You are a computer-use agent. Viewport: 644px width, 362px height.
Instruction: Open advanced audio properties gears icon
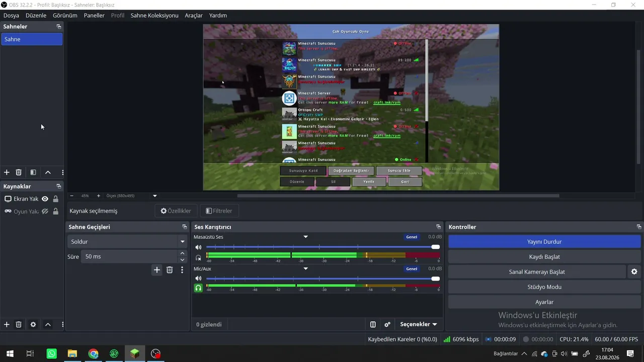387,324
